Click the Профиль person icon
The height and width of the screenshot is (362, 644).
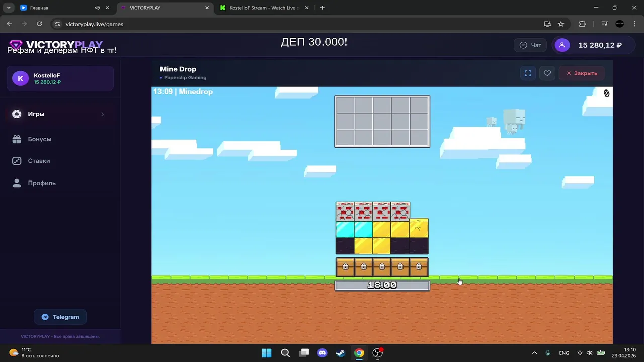click(17, 183)
